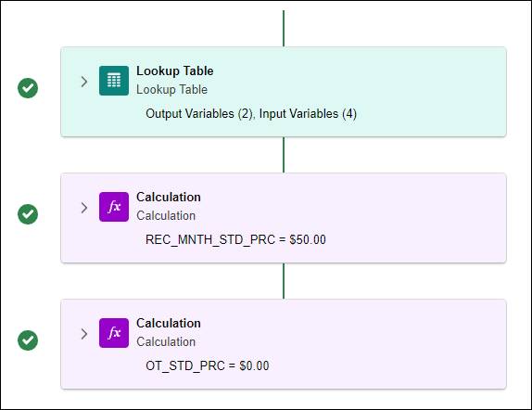Open Output Variables (2), Input Variables (4) summary
The width and height of the screenshot is (532, 410).
[x=251, y=113]
